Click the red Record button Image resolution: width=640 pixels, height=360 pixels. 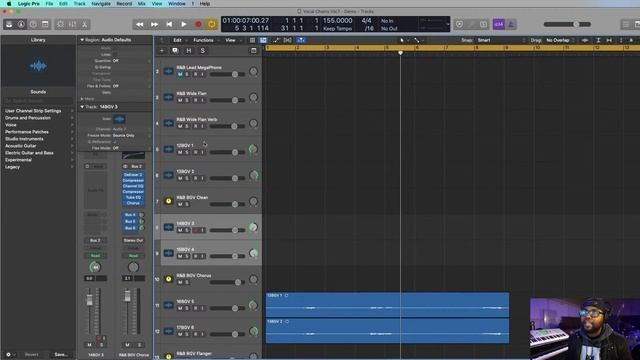pos(198,24)
